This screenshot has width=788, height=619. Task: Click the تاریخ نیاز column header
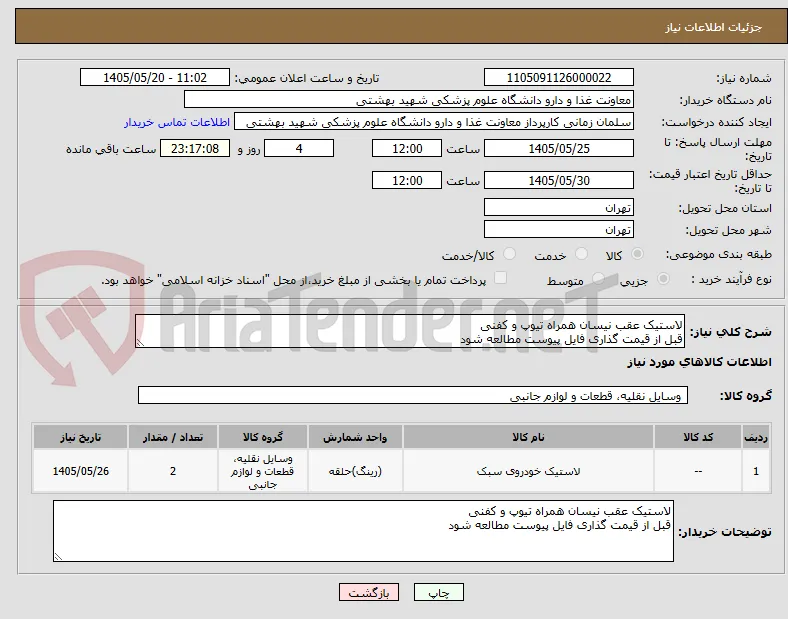(x=80, y=437)
